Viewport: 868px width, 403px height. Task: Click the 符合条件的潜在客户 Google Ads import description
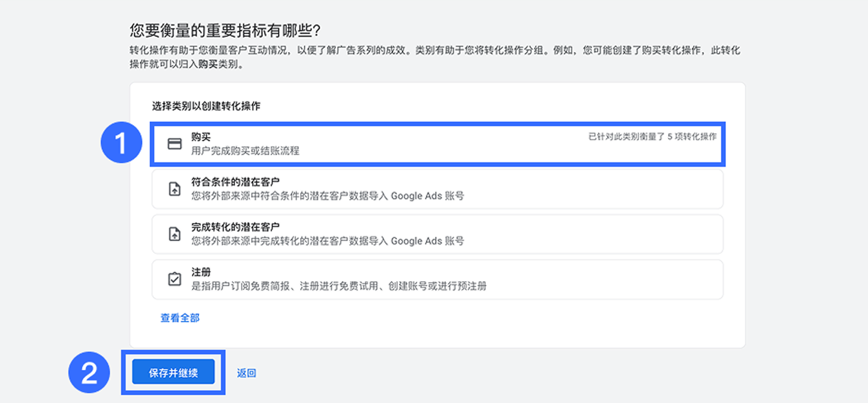pyautogui.click(x=327, y=196)
